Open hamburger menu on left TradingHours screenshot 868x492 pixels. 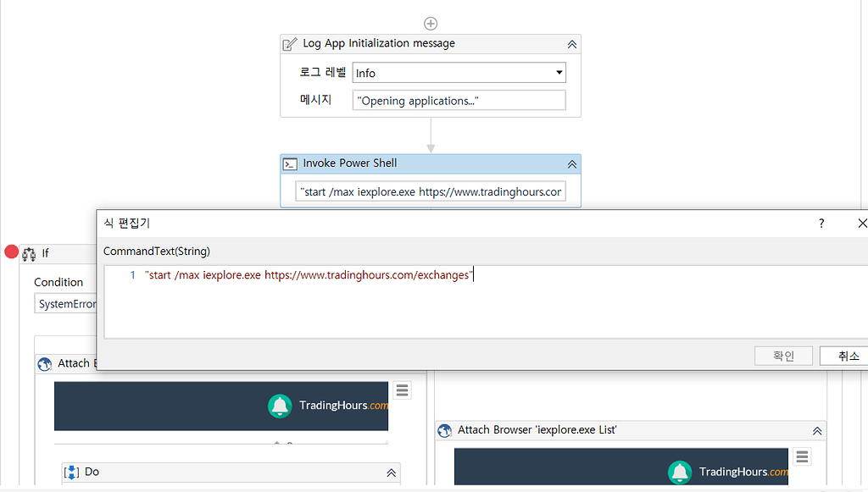(x=402, y=390)
